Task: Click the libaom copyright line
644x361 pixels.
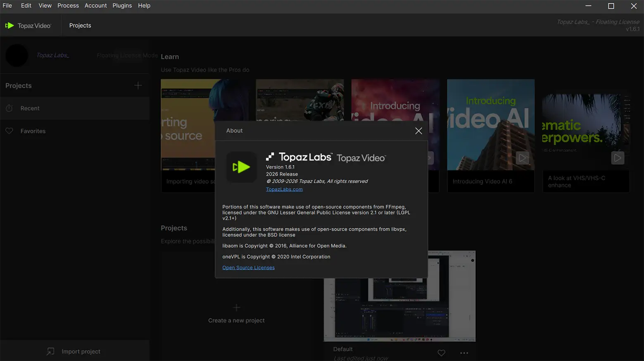Action: pyautogui.click(x=284, y=246)
